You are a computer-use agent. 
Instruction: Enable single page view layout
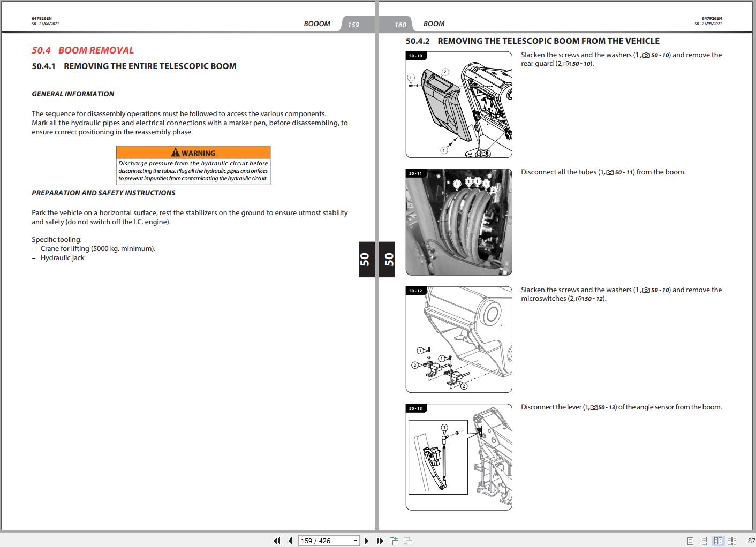pos(690,541)
